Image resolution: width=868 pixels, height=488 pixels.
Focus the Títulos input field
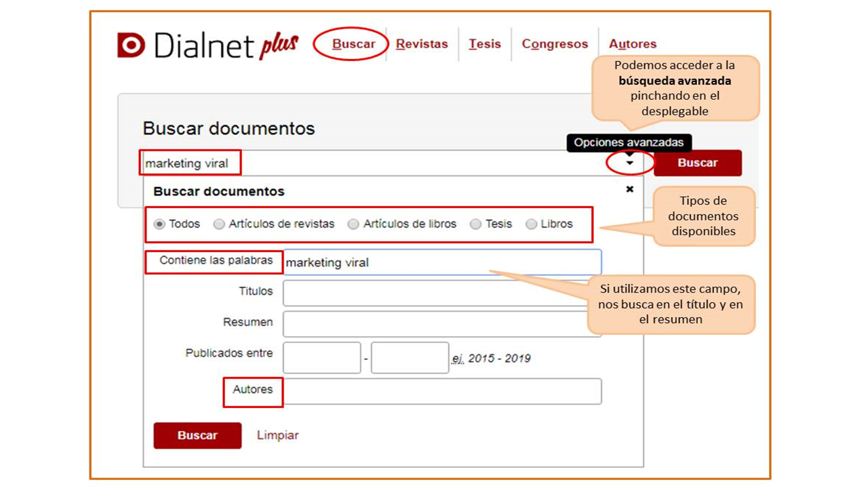click(x=434, y=293)
